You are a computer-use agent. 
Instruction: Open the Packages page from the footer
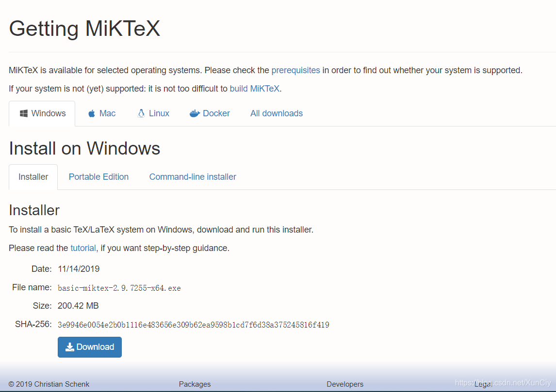coord(195,384)
